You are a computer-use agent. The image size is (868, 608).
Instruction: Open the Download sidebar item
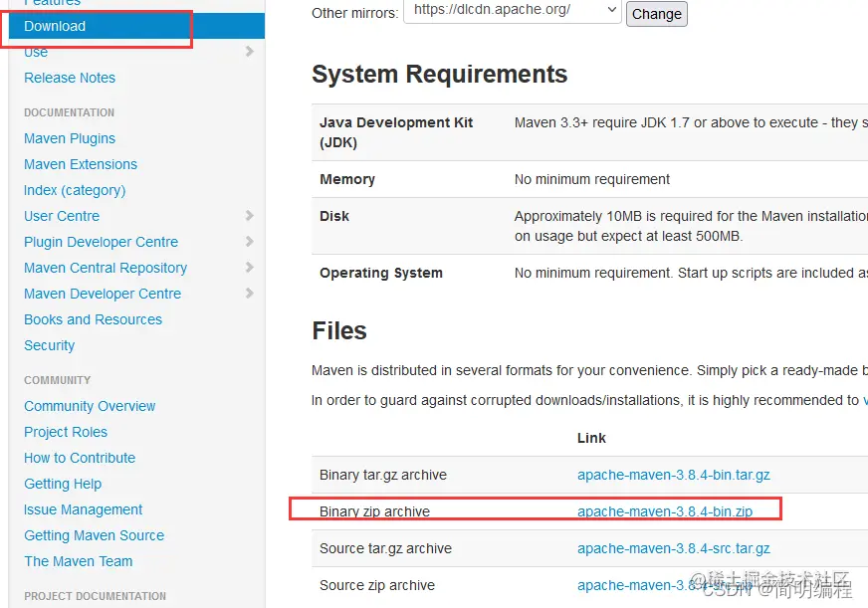click(136, 26)
